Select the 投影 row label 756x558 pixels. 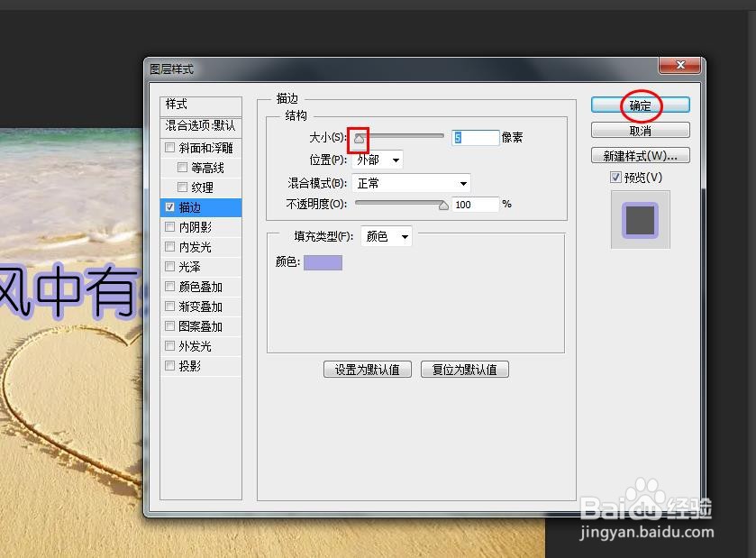190,366
